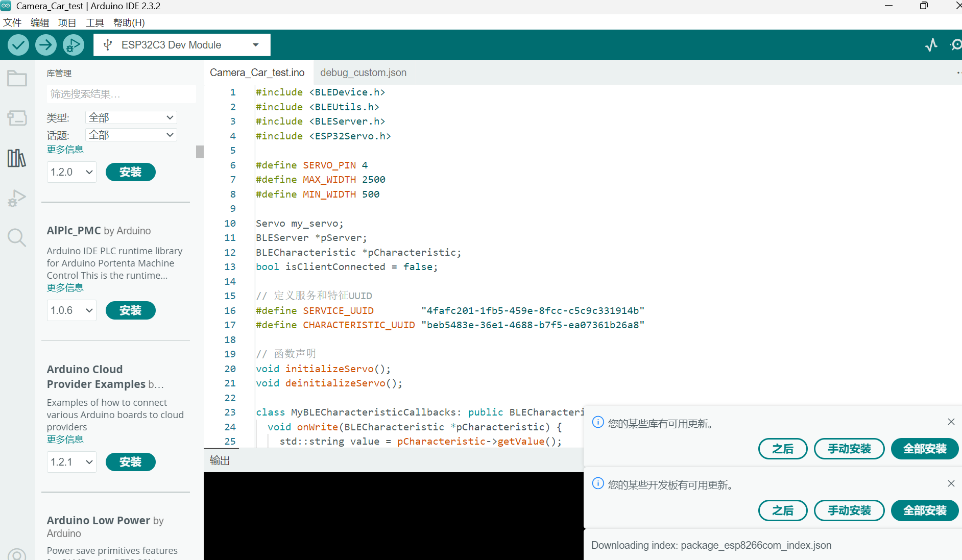Viewport: 962px width, 560px height.
Task: Click the library update info icon
Action: 598,422
